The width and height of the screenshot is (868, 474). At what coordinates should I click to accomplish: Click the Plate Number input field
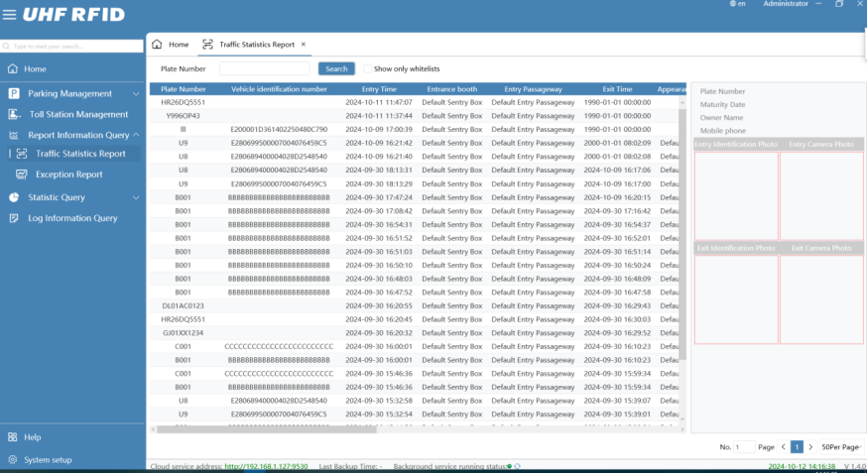pyautogui.click(x=265, y=68)
